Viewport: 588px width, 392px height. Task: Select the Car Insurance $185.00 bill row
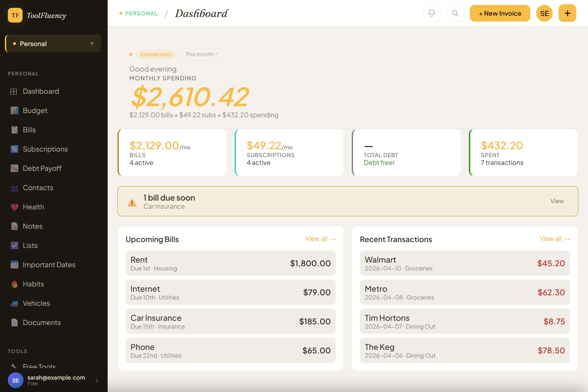[x=231, y=321]
